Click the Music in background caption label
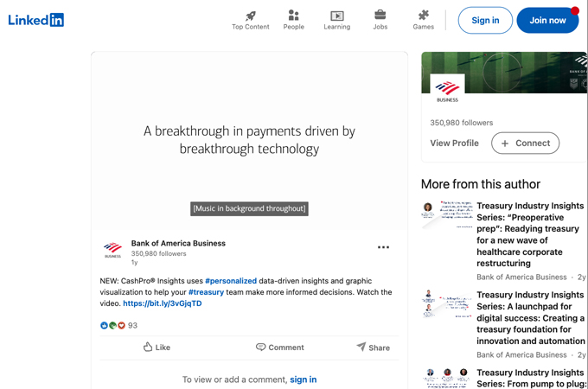 coord(249,208)
